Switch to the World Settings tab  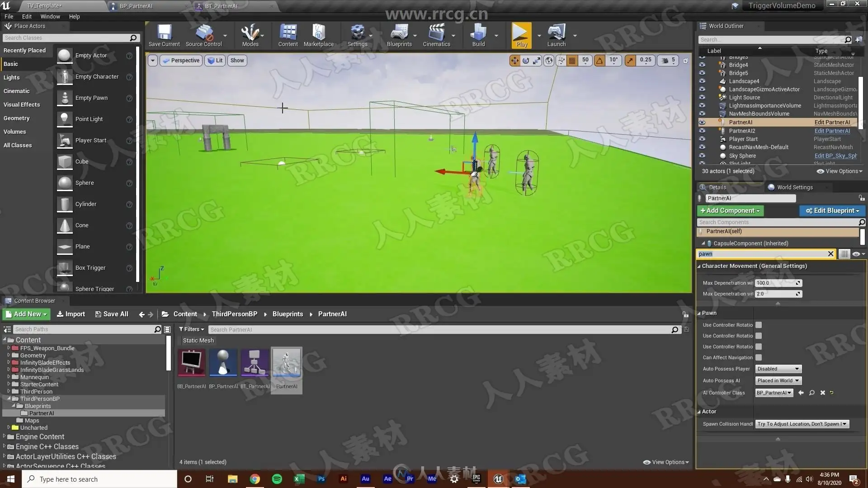794,188
